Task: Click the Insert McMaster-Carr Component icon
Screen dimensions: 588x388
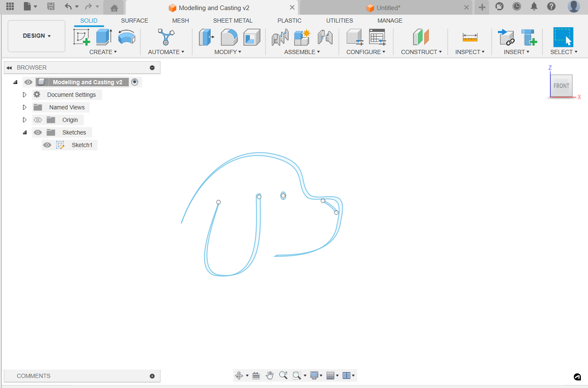Action: click(529, 37)
